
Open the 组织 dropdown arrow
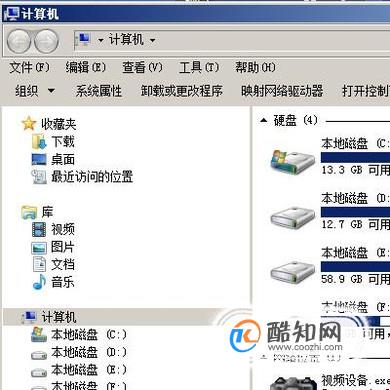pyautogui.click(x=51, y=90)
